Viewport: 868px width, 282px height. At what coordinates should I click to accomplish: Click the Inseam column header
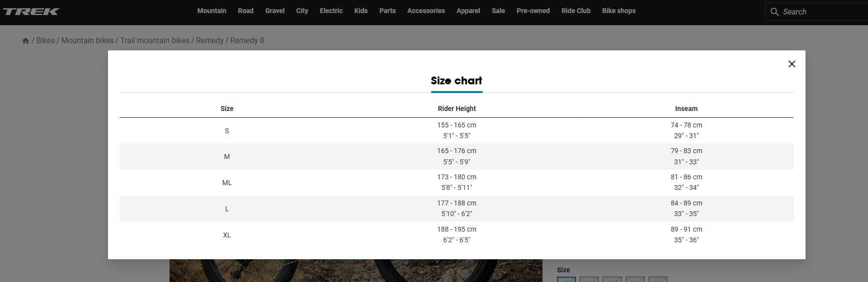click(686, 109)
